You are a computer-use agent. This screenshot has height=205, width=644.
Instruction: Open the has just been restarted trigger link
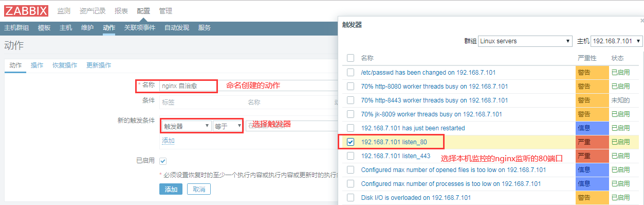coord(413,128)
